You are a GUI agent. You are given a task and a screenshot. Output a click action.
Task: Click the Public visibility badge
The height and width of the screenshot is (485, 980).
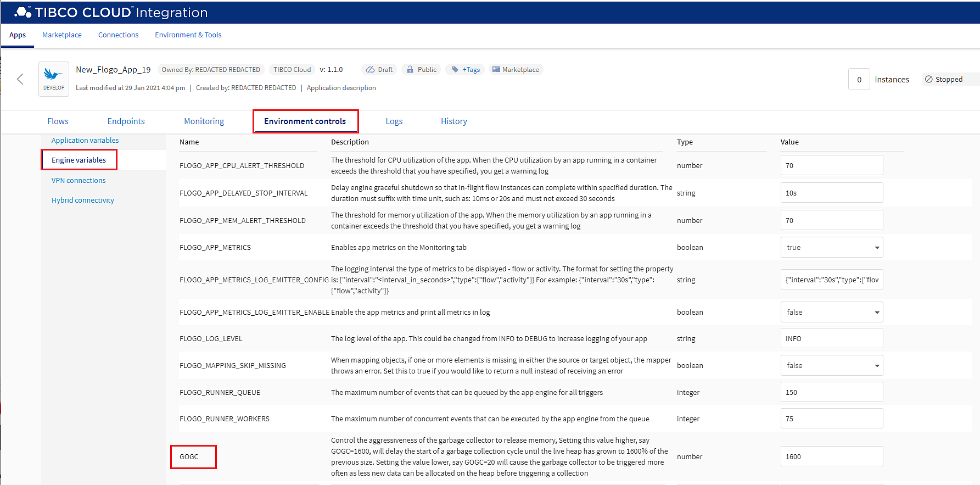(422, 70)
